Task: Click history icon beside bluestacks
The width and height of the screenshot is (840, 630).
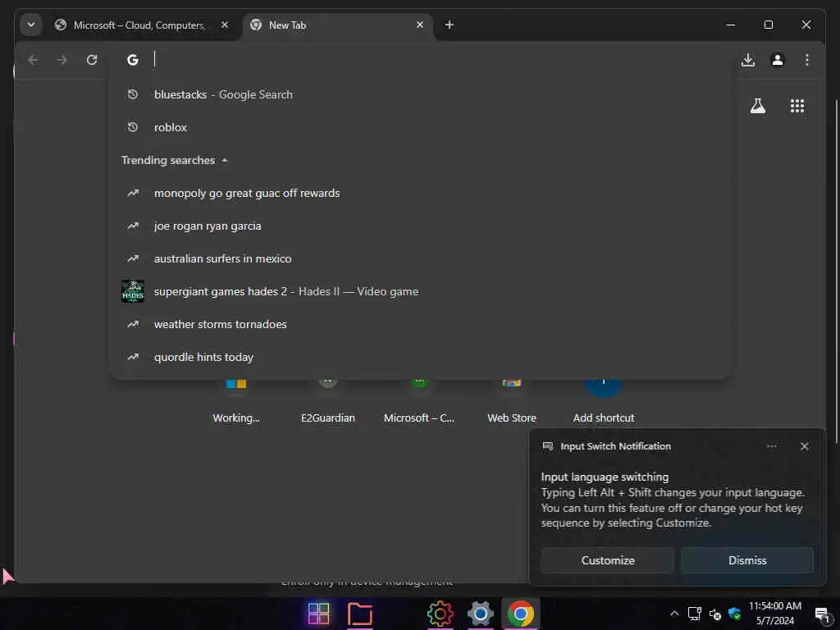Action: [x=132, y=94]
